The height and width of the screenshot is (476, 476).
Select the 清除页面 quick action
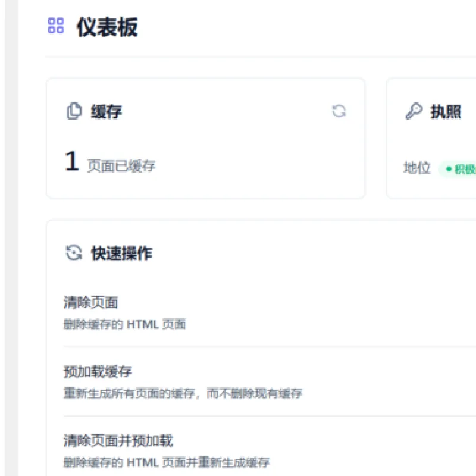pos(91,303)
